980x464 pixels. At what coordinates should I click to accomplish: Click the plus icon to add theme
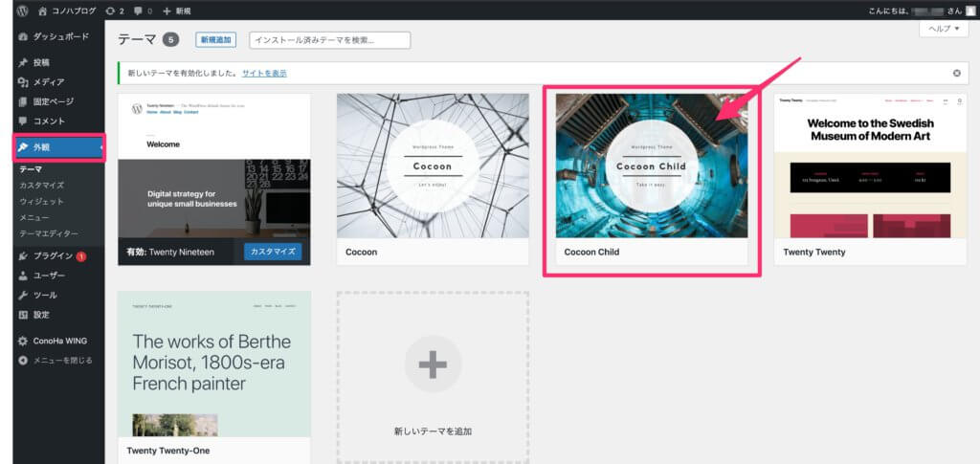point(433,365)
